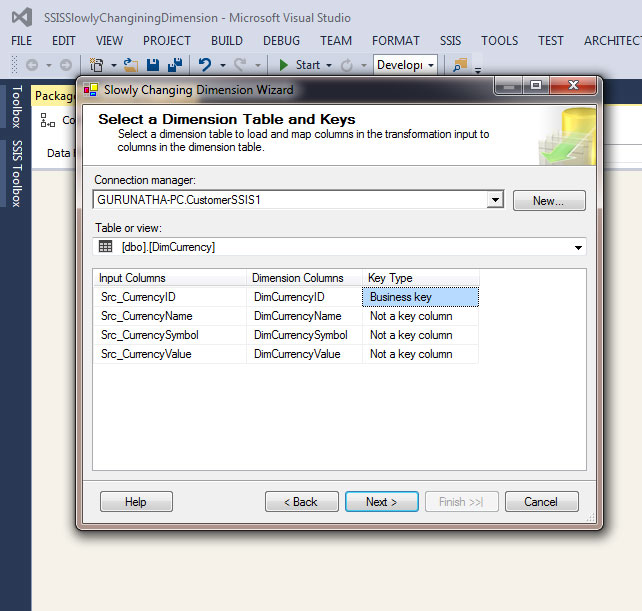Screen dimensions: 642x611
Task: Click the DimCurrencyID dimension column cell
Action: click(x=304, y=297)
